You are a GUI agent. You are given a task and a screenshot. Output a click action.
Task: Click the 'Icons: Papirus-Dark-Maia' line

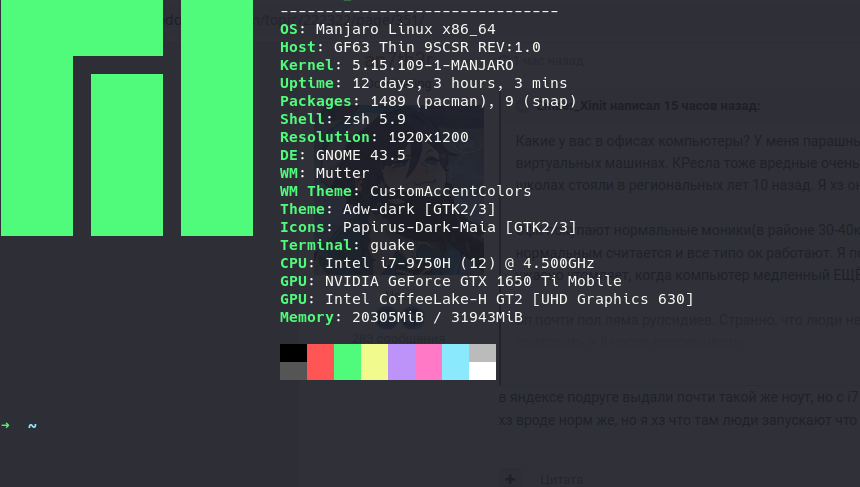click(428, 227)
